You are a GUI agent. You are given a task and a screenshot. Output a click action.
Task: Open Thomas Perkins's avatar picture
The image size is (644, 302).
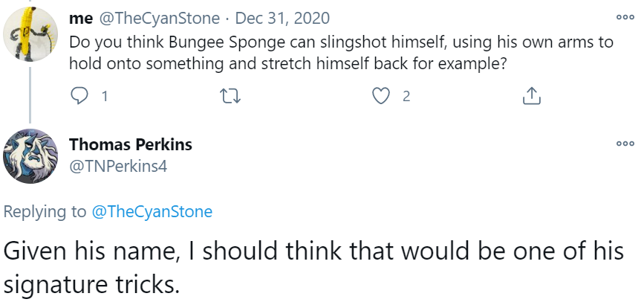coord(30,155)
